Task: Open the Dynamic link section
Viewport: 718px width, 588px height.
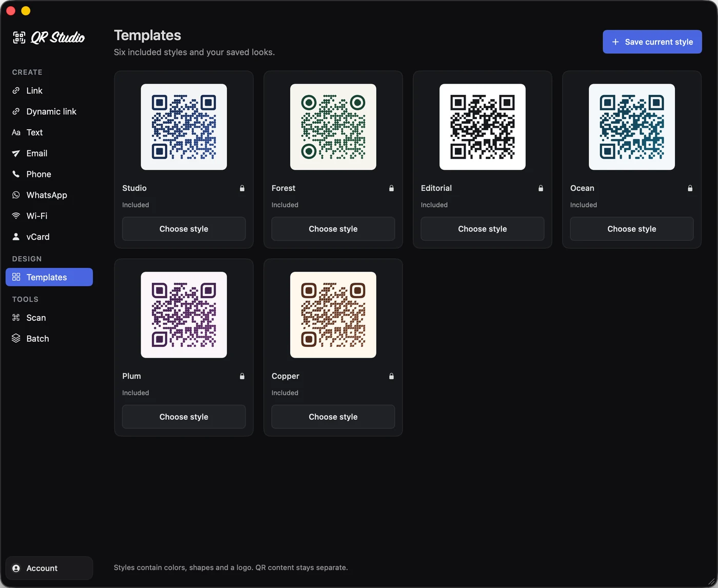Action: coord(49,111)
